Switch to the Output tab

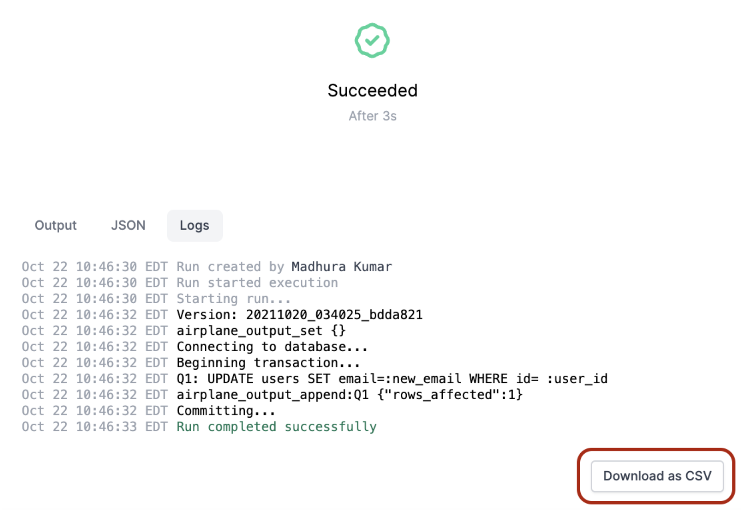(56, 225)
